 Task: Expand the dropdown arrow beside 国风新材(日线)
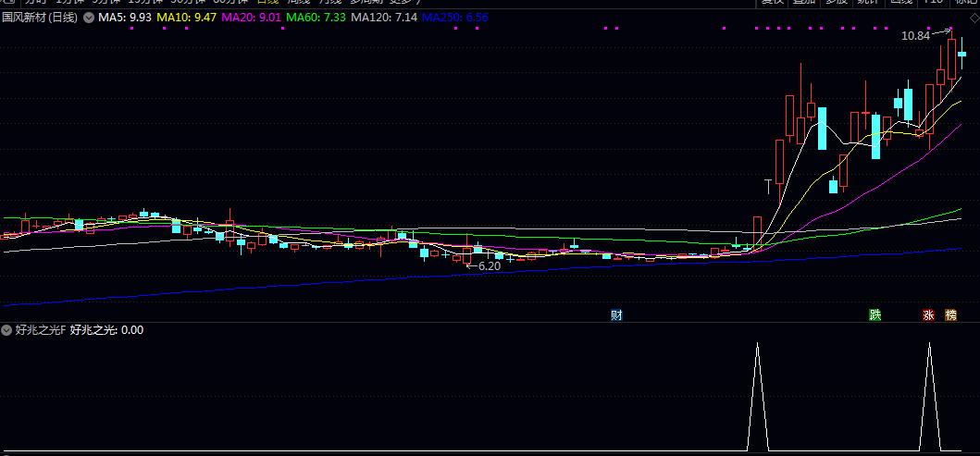tap(88, 18)
